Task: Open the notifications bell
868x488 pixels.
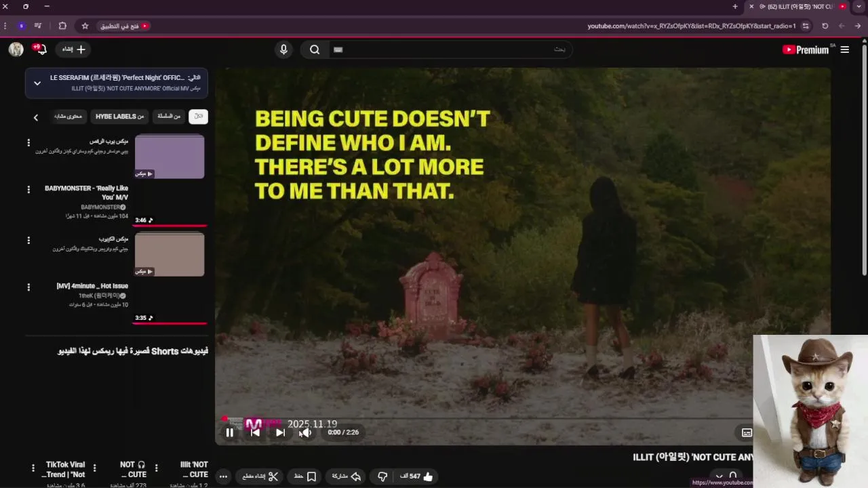Action: point(40,49)
